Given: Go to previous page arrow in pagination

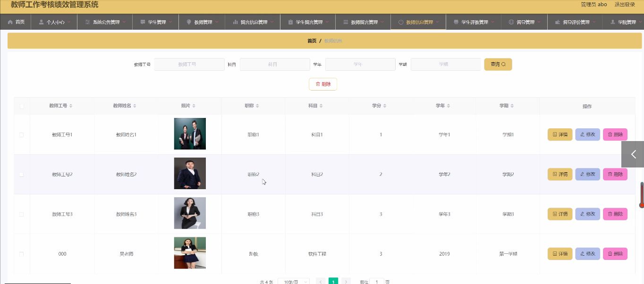Looking at the screenshot, I should coord(320,282).
